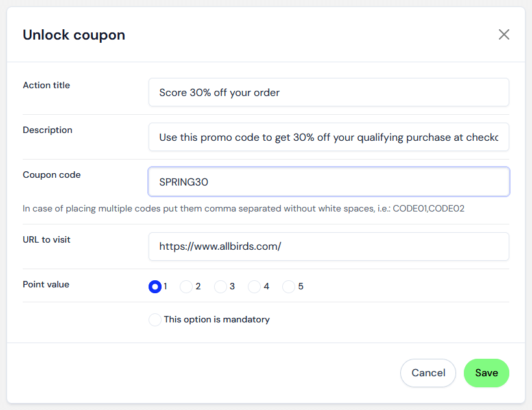Select point value 3

[217, 286]
